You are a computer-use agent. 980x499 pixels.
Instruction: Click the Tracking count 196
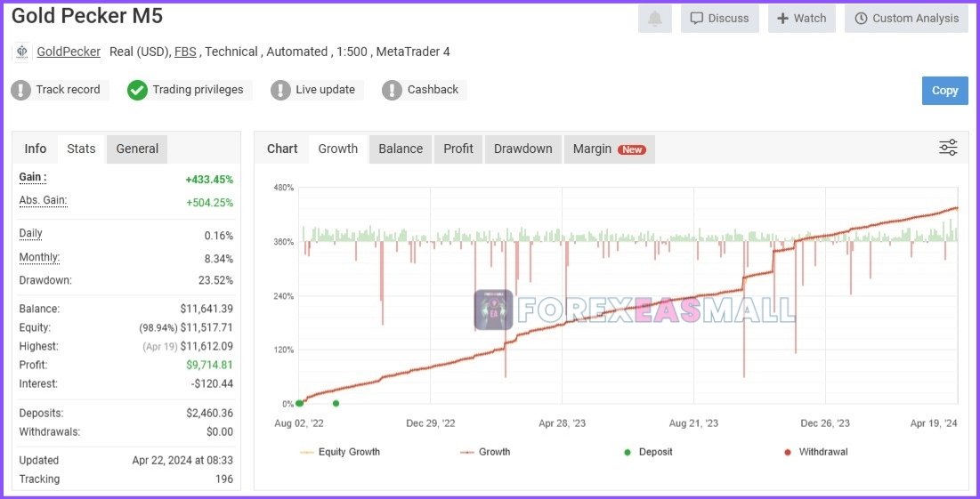(x=223, y=479)
